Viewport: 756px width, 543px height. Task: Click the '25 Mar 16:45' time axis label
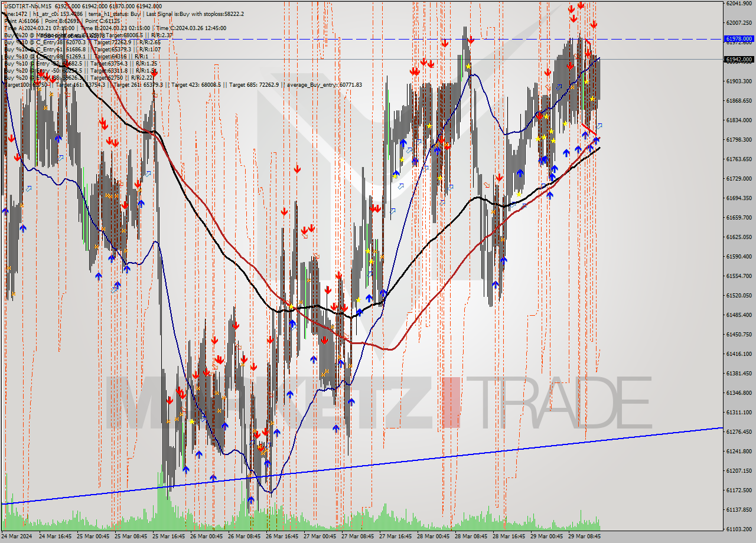pyautogui.click(x=169, y=537)
